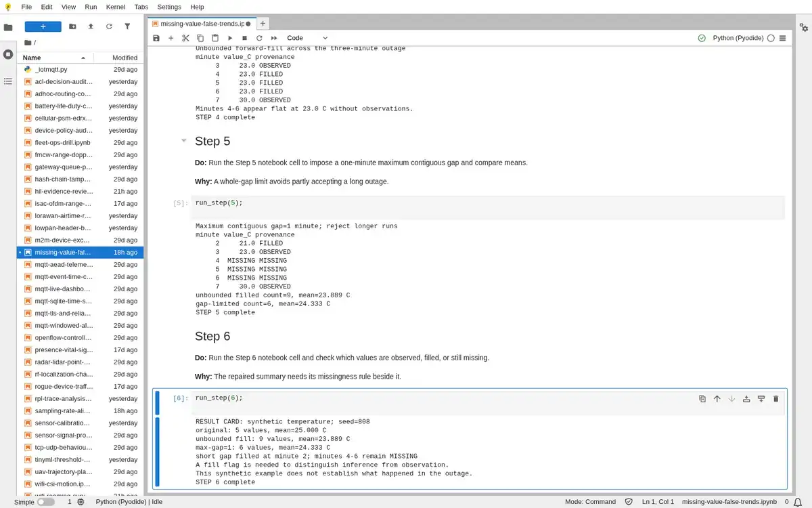Delete the active cell with trash icon
Image resolution: width=812 pixels, height=508 pixels.
pyautogui.click(x=776, y=399)
